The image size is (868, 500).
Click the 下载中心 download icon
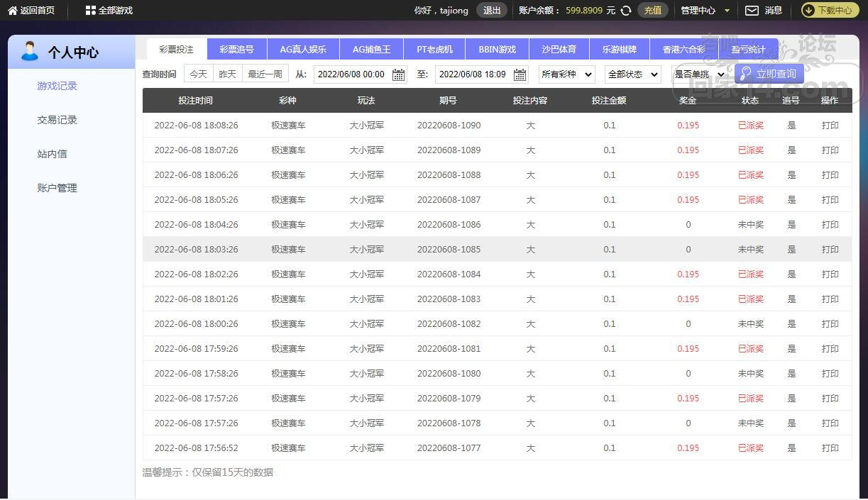809,11
